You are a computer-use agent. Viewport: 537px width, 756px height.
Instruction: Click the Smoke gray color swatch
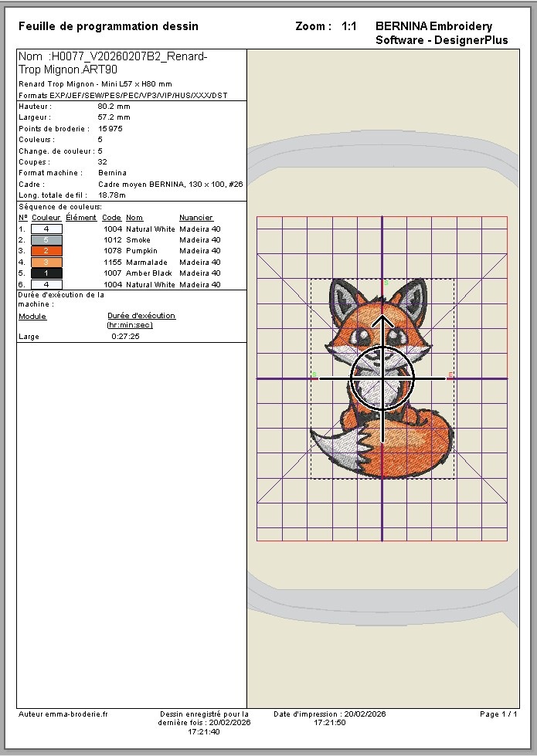(x=46, y=239)
